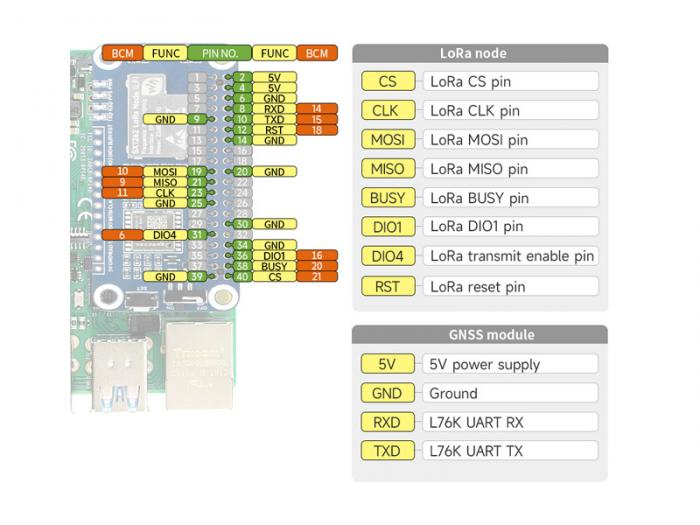Click orange BCM 21 next to CS
Image resolution: width=700 pixels, height=525 pixels.
pos(317,277)
